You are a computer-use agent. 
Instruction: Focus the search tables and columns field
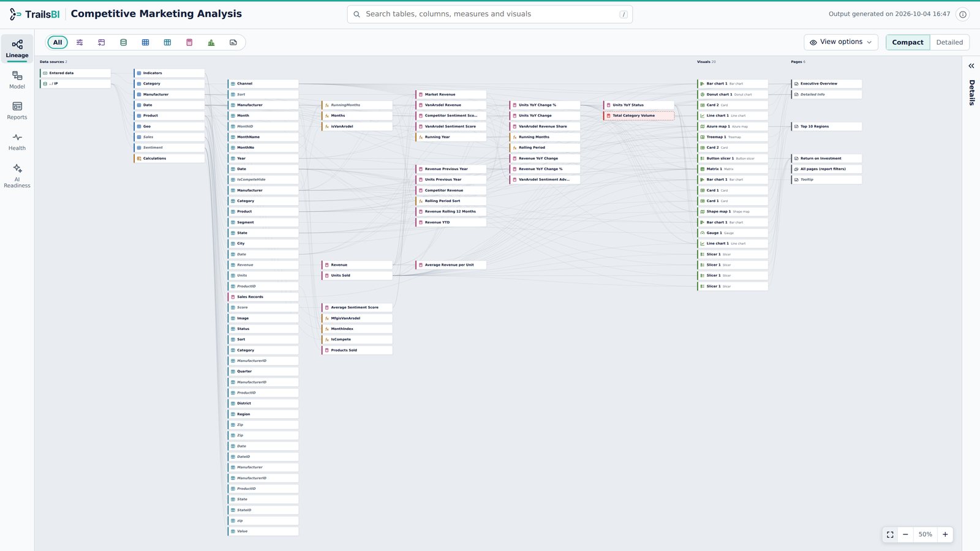tap(490, 14)
